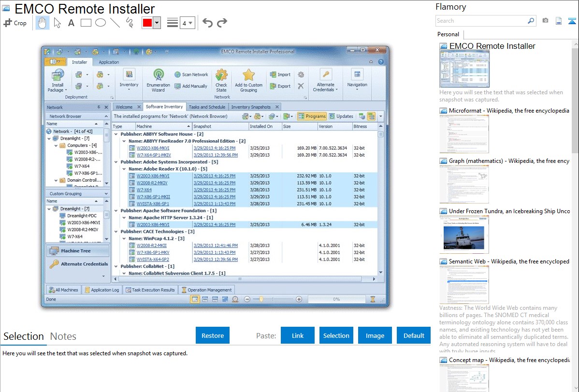This screenshot has height=392, width=579.
Task: Pick the freehand scribble tool
Action: tap(130, 23)
